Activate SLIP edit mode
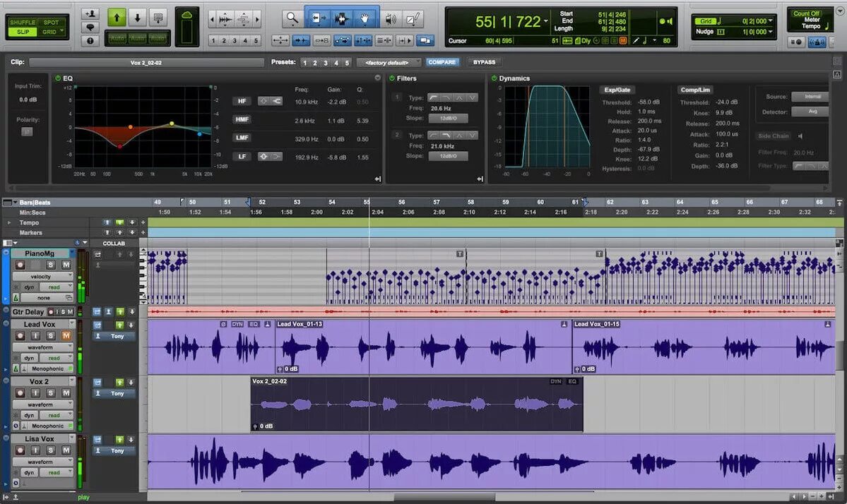847x504 pixels. pos(23,32)
